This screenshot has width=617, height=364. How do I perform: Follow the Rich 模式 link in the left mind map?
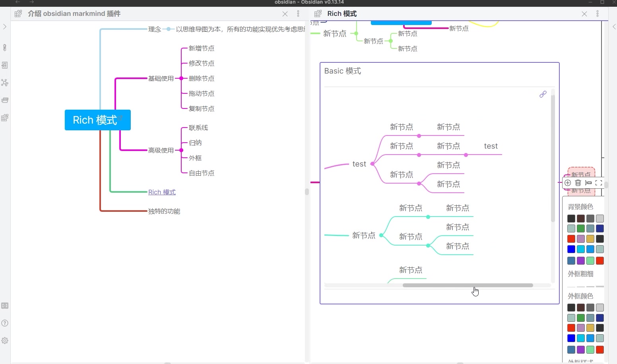coord(162,192)
